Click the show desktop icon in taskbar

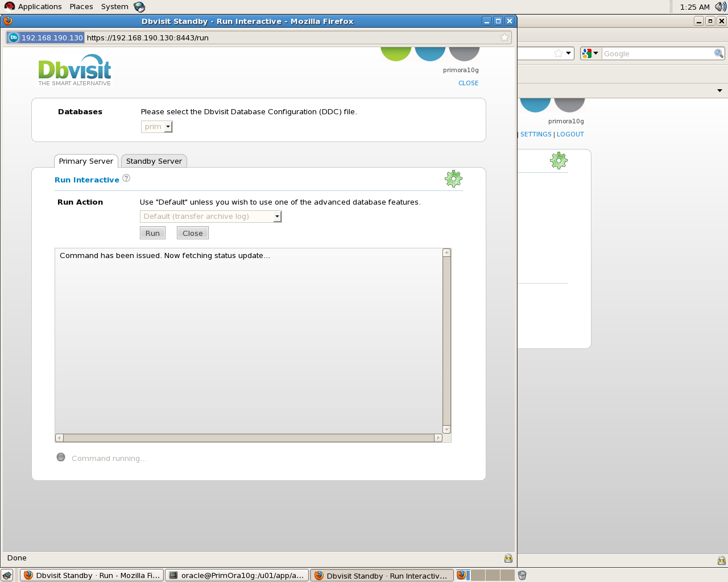tap(7, 575)
